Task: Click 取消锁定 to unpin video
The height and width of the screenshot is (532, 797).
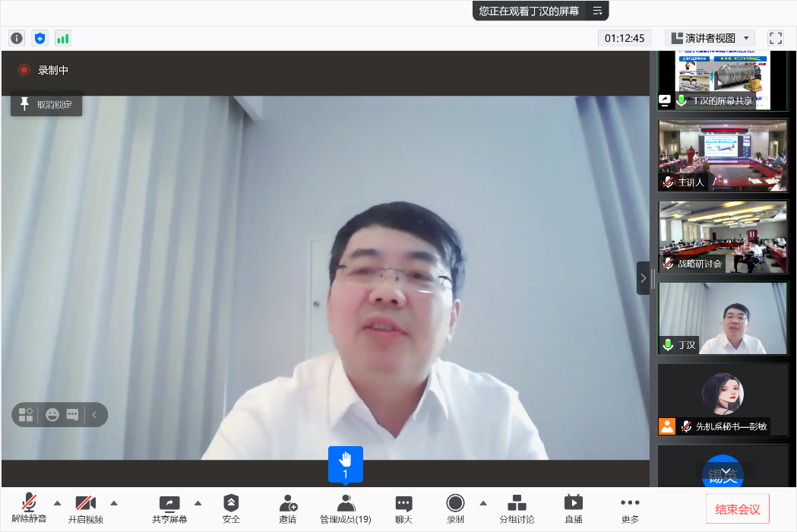Action: [x=46, y=104]
